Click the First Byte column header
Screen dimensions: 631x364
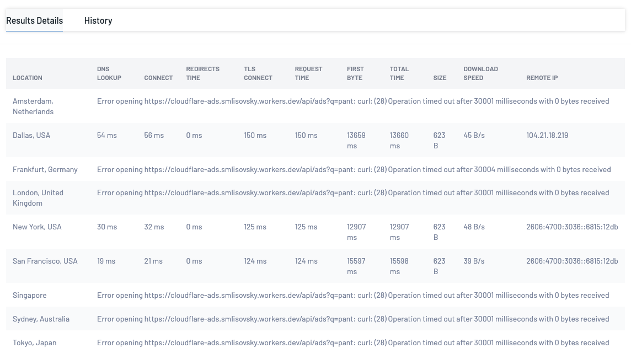point(355,73)
